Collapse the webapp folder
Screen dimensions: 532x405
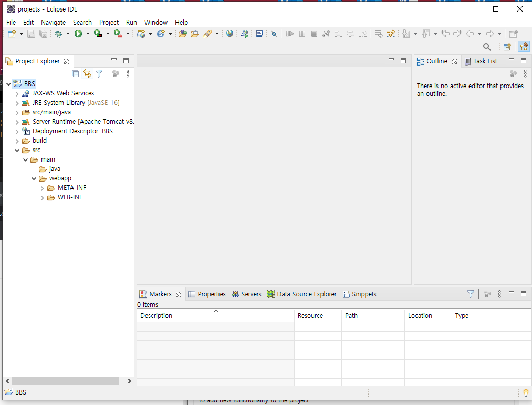tap(34, 178)
